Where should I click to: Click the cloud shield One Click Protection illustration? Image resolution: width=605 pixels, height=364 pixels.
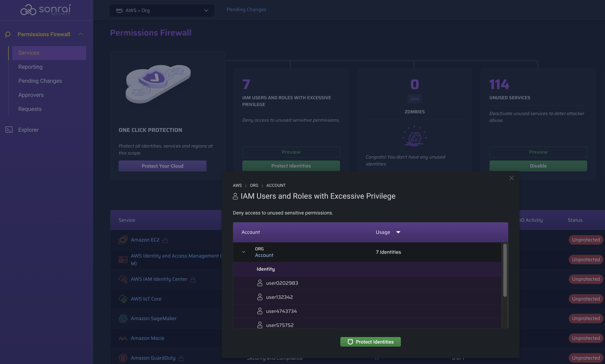pyautogui.click(x=158, y=84)
